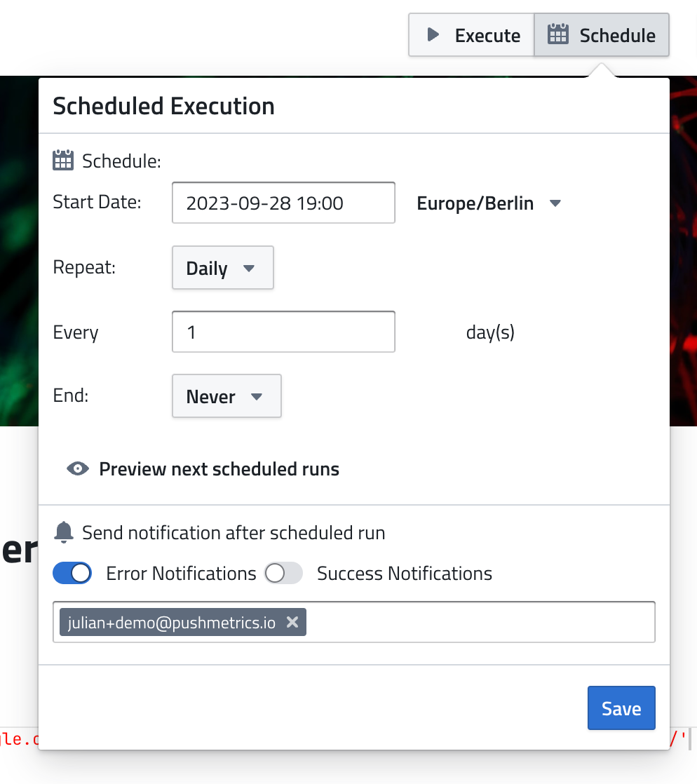The width and height of the screenshot is (697, 784).
Task: Expand the End Never dropdown
Action: coord(226,397)
